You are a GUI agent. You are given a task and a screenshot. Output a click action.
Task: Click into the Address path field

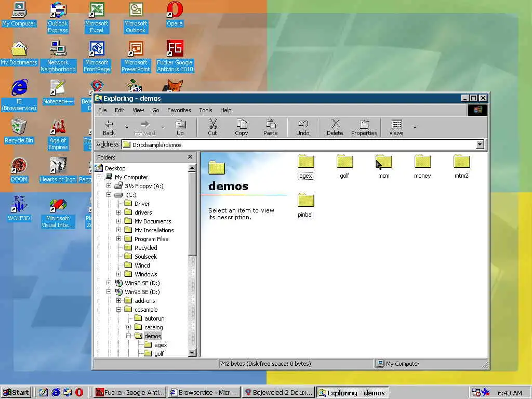coord(299,145)
